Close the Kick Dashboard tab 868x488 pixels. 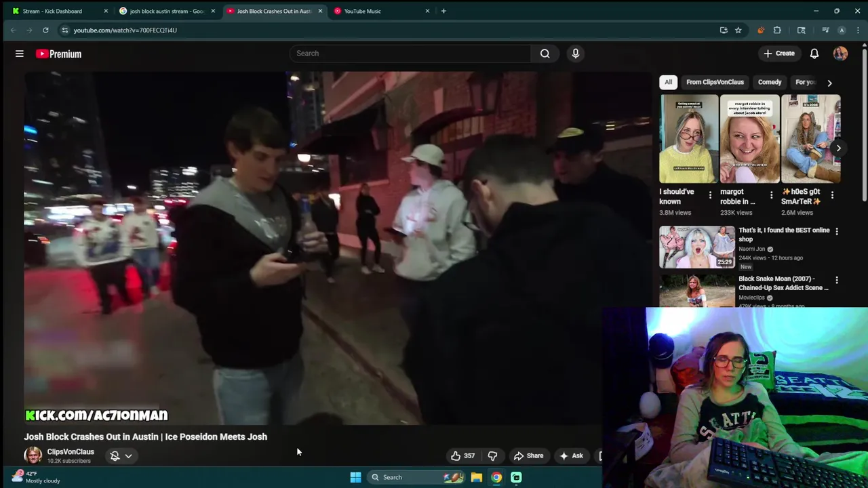[106, 11]
